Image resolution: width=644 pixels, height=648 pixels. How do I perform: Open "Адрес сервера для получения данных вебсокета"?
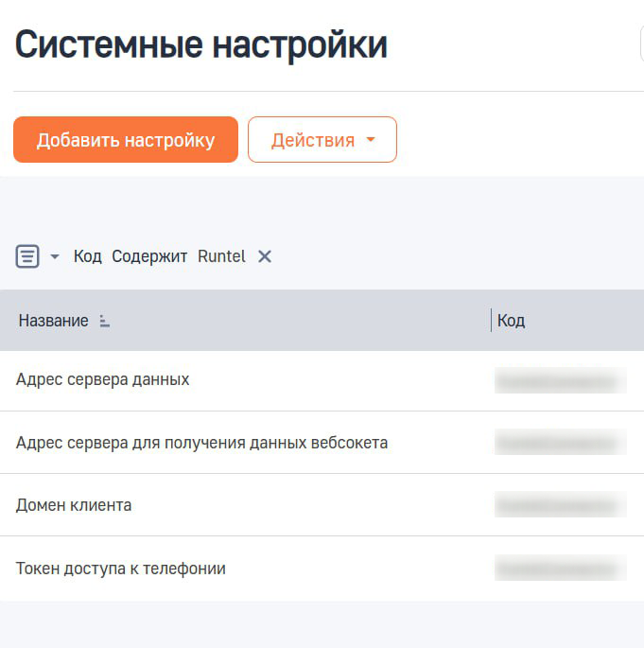201,443
